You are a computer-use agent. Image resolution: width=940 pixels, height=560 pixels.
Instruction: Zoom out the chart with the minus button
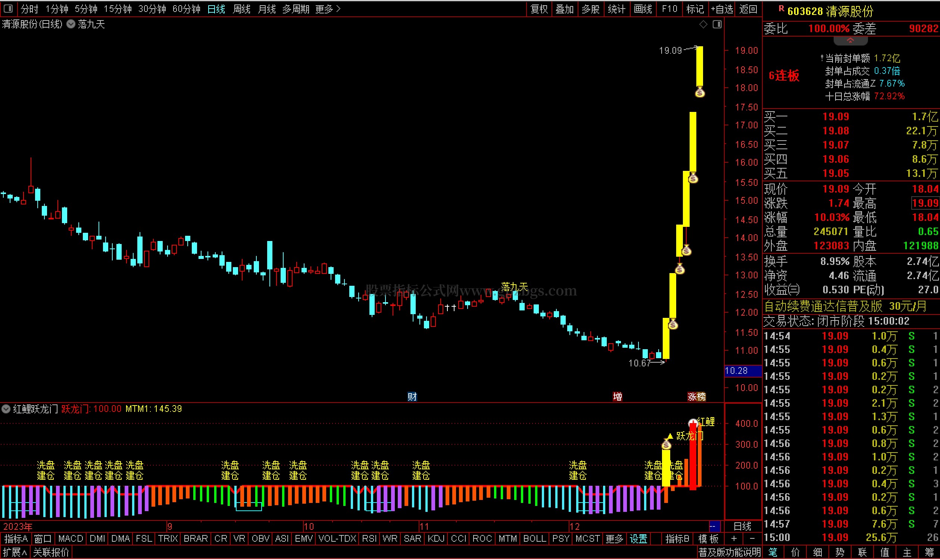(x=752, y=539)
